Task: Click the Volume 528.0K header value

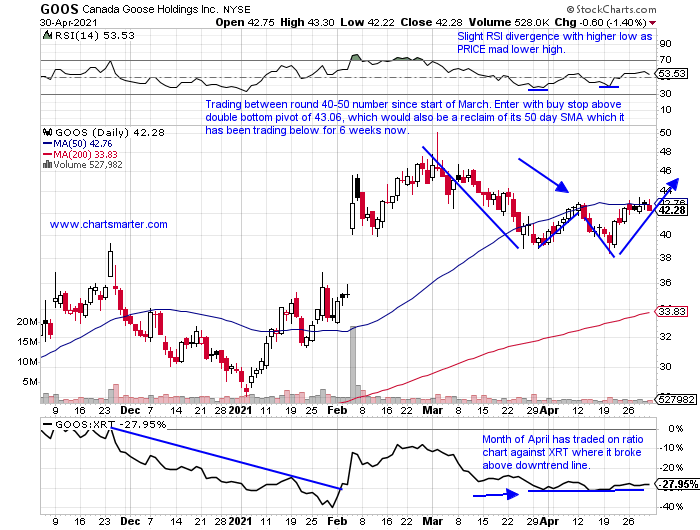Action: pyautogui.click(x=509, y=22)
